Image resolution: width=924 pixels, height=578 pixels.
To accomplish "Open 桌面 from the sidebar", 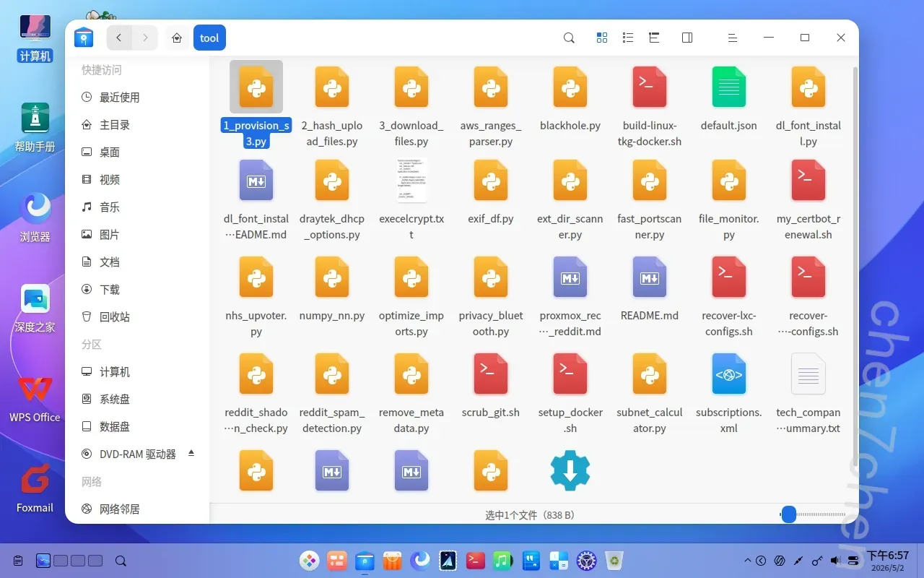I will [137, 152].
